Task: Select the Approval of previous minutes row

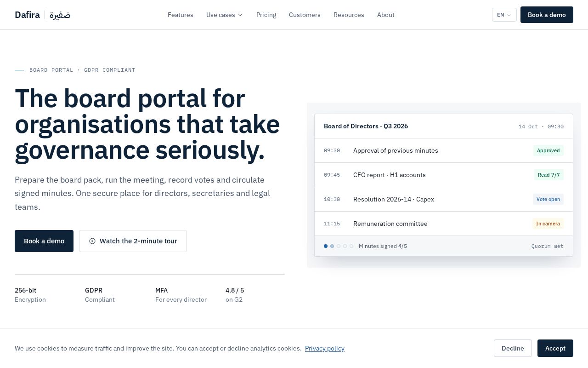Action: [x=444, y=150]
